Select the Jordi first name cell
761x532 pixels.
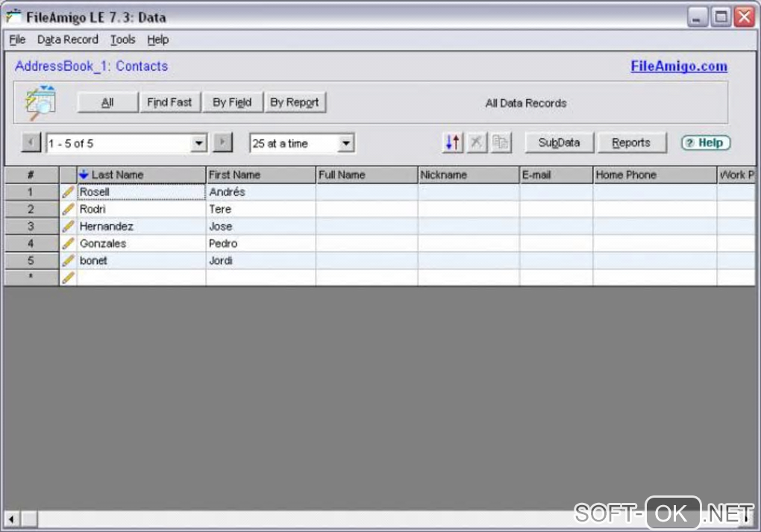260,260
